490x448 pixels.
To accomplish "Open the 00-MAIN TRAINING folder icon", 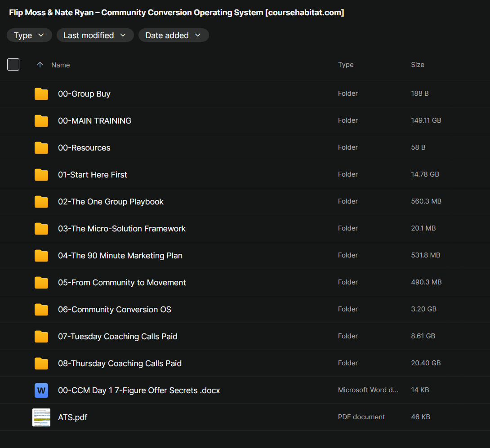I will coord(41,120).
